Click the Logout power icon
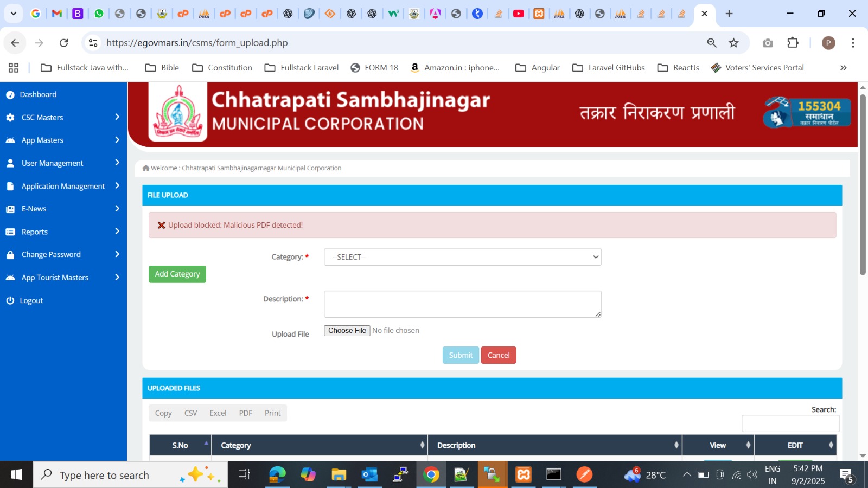This screenshot has width=868, height=488. point(10,300)
